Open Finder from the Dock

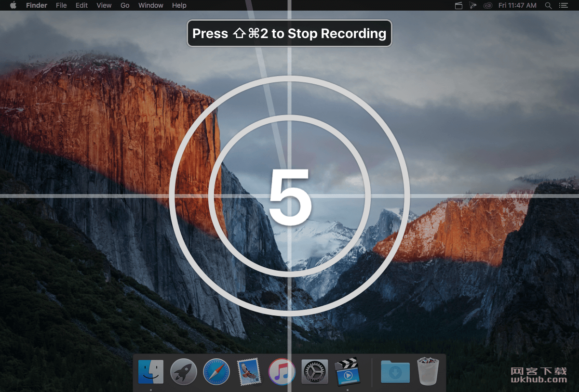click(x=151, y=371)
